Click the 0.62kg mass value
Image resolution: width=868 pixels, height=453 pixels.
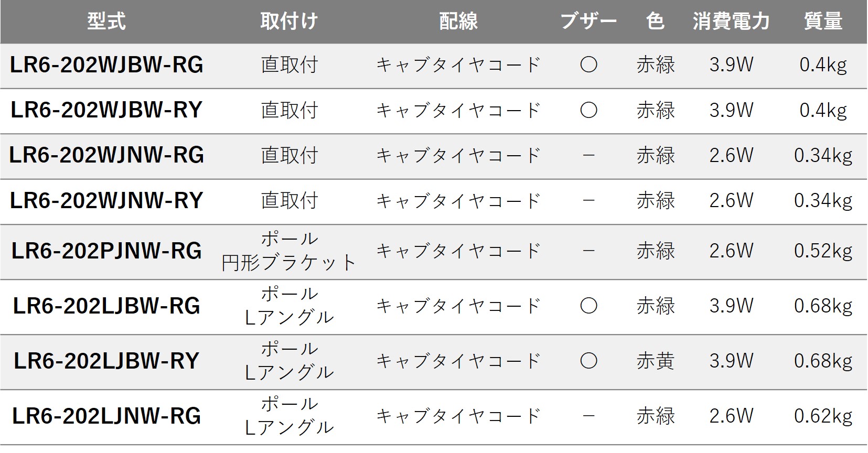tap(823, 416)
